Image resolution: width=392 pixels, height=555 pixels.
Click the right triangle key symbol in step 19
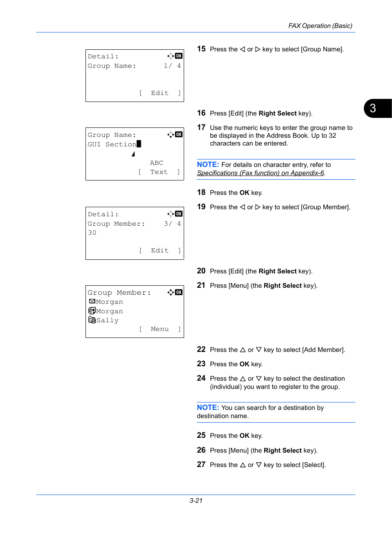(x=258, y=207)
